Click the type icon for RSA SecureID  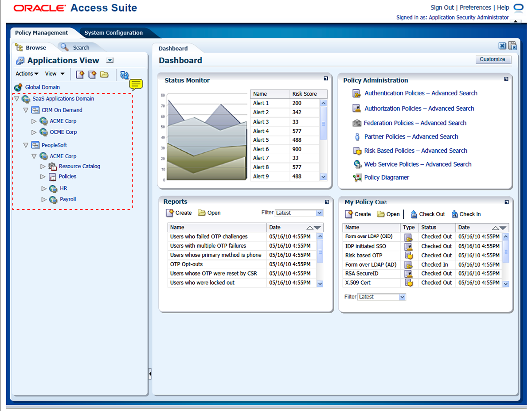coord(409,274)
